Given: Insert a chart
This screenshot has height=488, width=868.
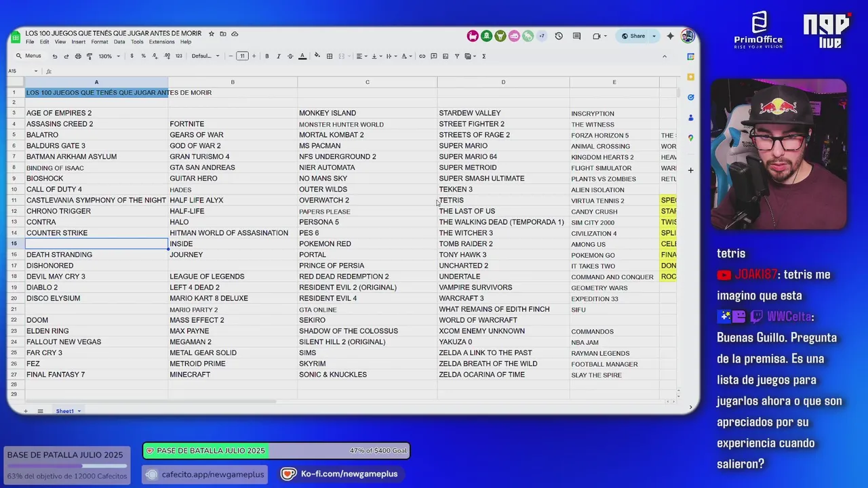Looking at the screenshot, I should 446,56.
